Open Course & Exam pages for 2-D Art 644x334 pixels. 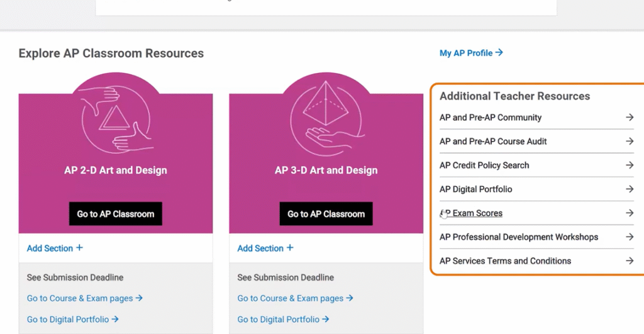coord(84,298)
